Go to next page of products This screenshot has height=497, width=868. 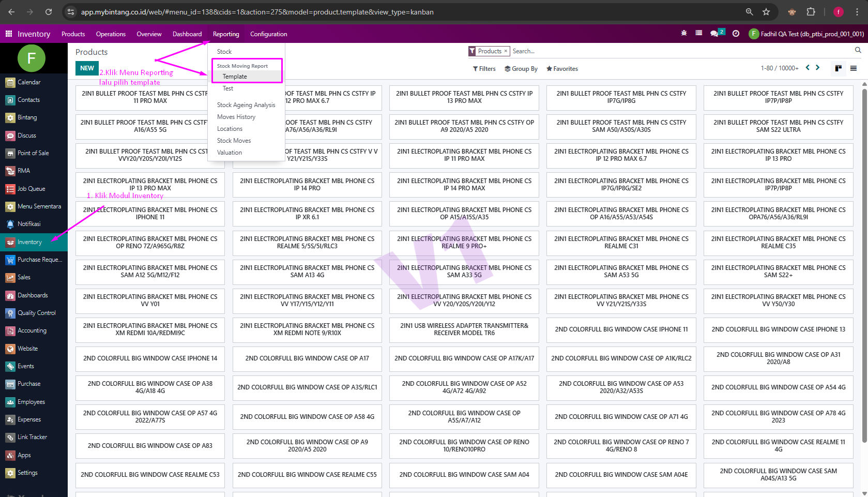(818, 68)
